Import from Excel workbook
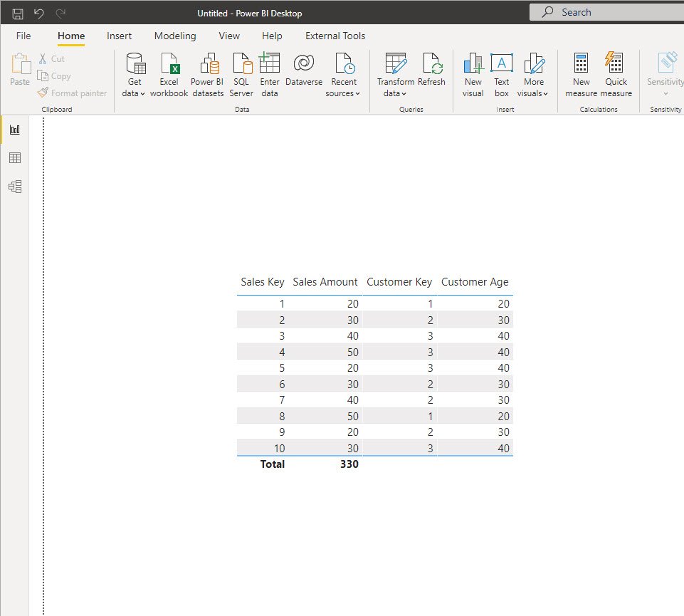This screenshot has height=616, width=684. coord(169,75)
